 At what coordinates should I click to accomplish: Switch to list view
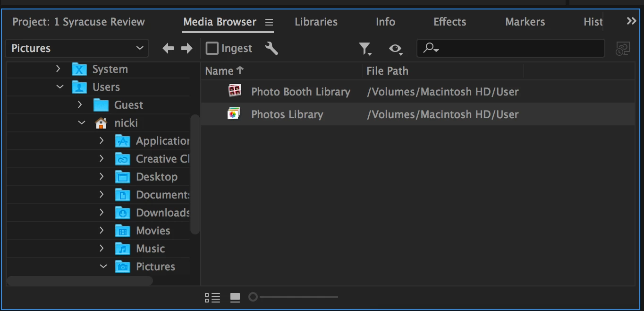212,297
